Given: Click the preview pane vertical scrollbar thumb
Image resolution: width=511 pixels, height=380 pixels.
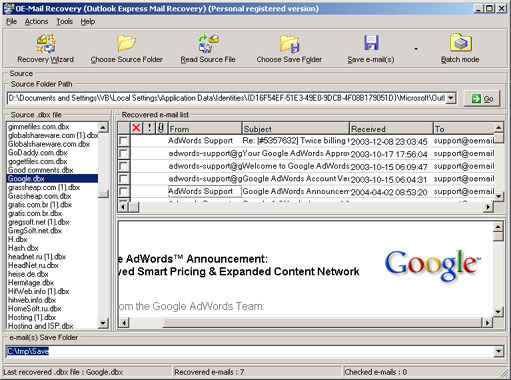Looking at the screenshot, I should (x=498, y=237).
